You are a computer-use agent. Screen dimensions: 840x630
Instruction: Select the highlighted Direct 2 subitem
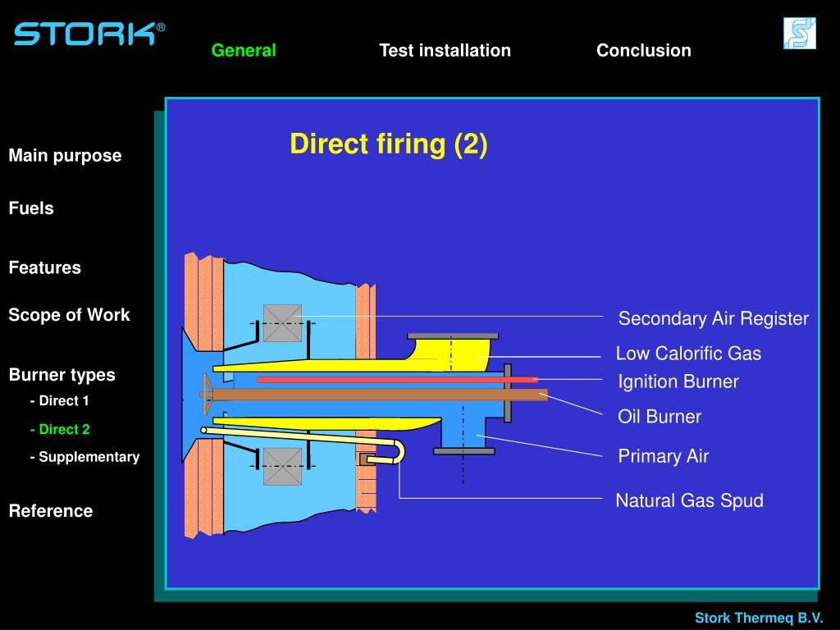click(60, 429)
